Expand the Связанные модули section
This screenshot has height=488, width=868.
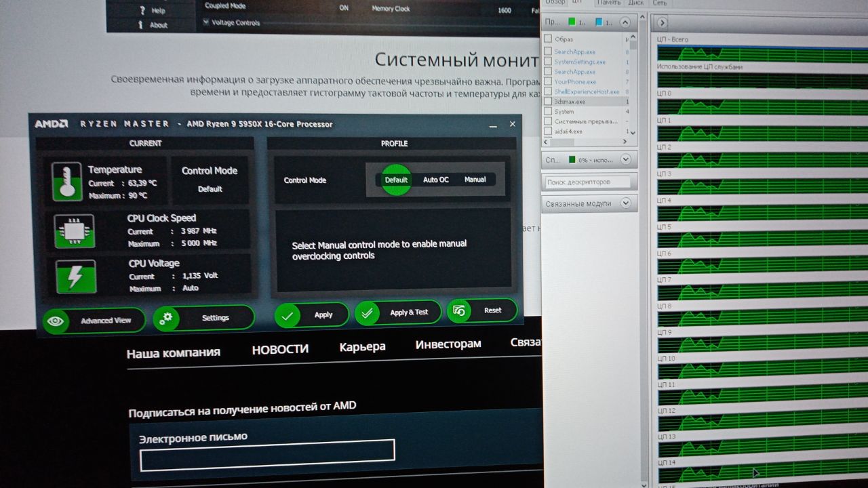[625, 203]
